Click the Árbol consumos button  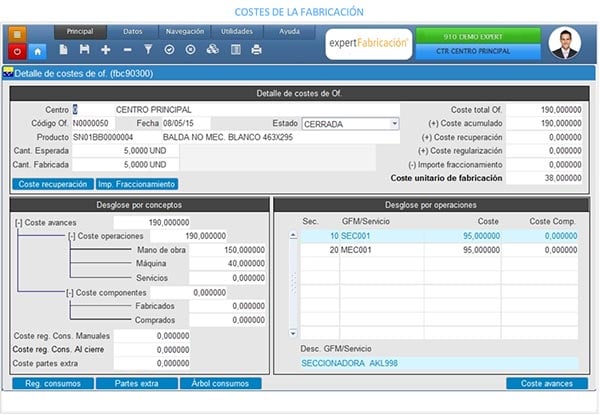click(220, 383)
